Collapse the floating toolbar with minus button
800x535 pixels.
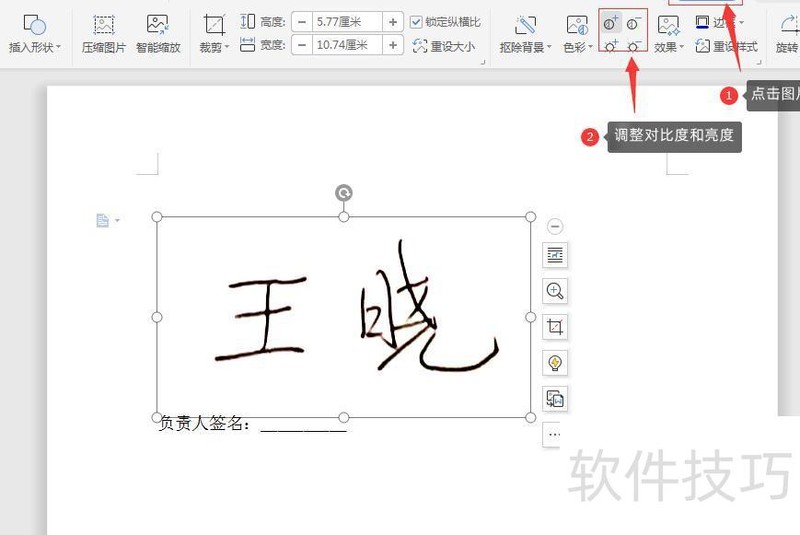point(555,227)
